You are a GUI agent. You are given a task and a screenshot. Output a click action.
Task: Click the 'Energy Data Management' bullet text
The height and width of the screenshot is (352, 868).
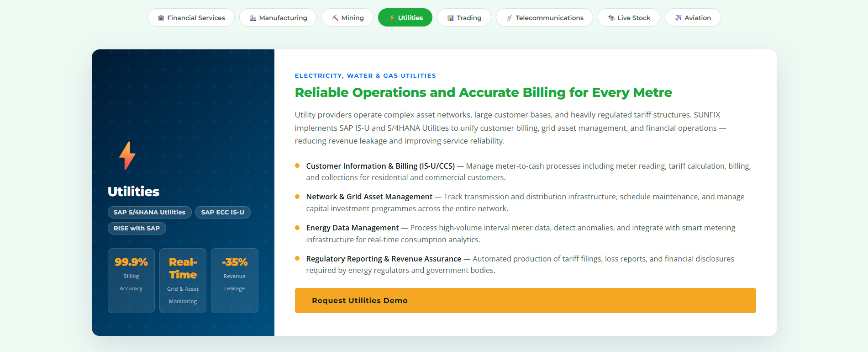point(352,228)
